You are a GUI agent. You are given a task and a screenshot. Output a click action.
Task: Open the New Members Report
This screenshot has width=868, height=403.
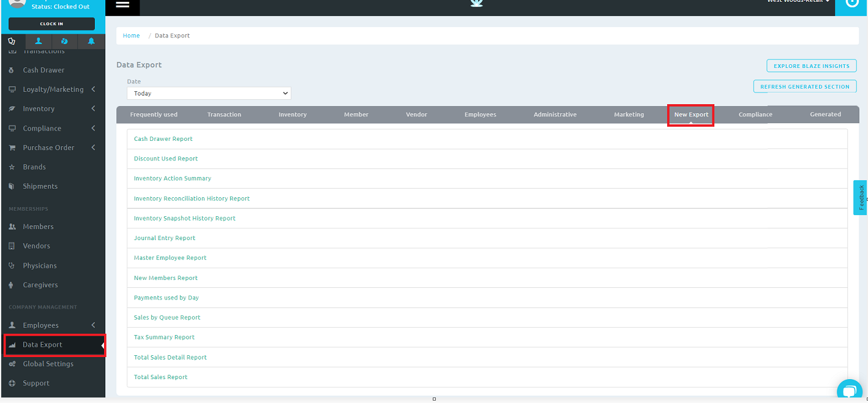166,278
